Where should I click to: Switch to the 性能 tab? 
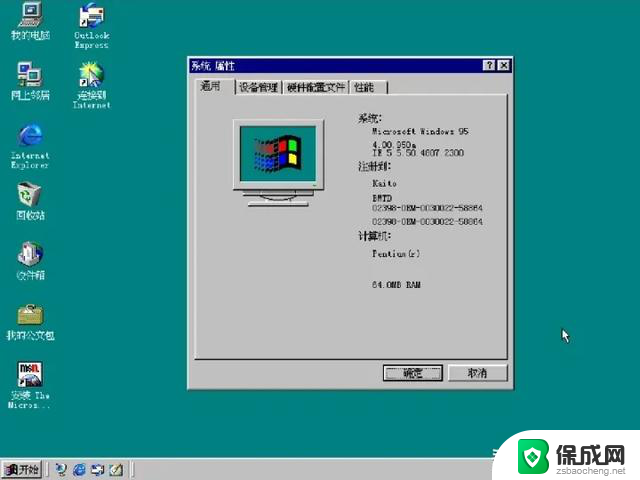[x=367, y=87]
